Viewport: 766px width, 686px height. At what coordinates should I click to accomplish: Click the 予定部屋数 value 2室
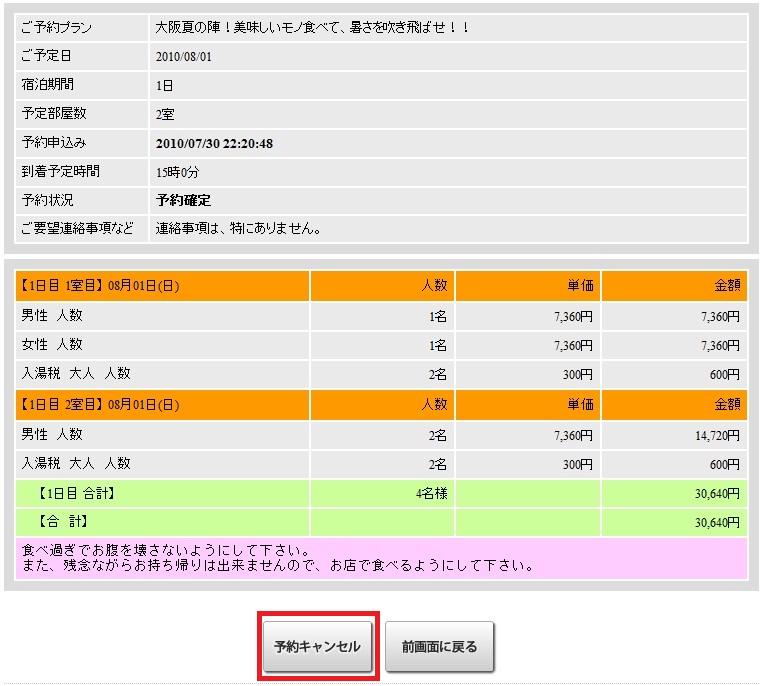[x=165, y=115]
